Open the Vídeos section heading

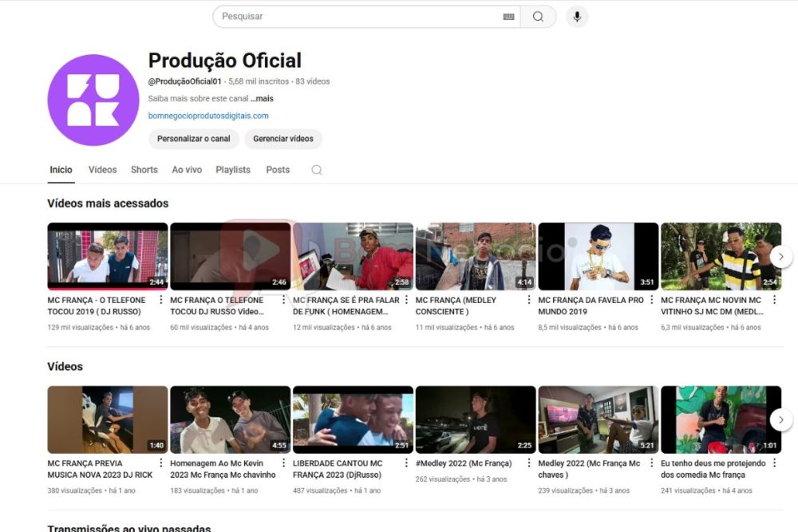65,367
